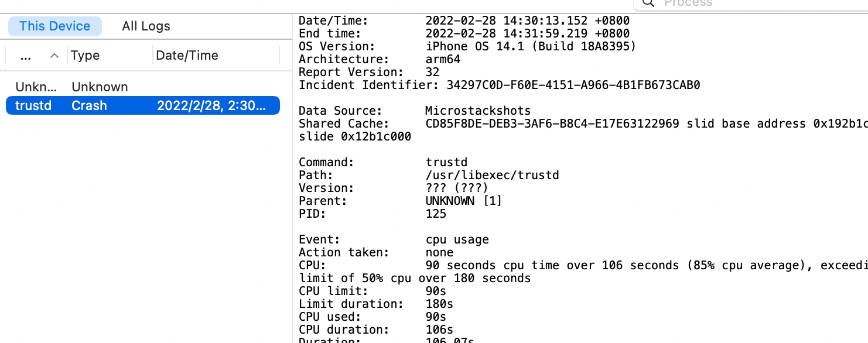Click the /usr/libexec/trustd path text
Screen dimensions: 868x343
[x=493, y=175]
